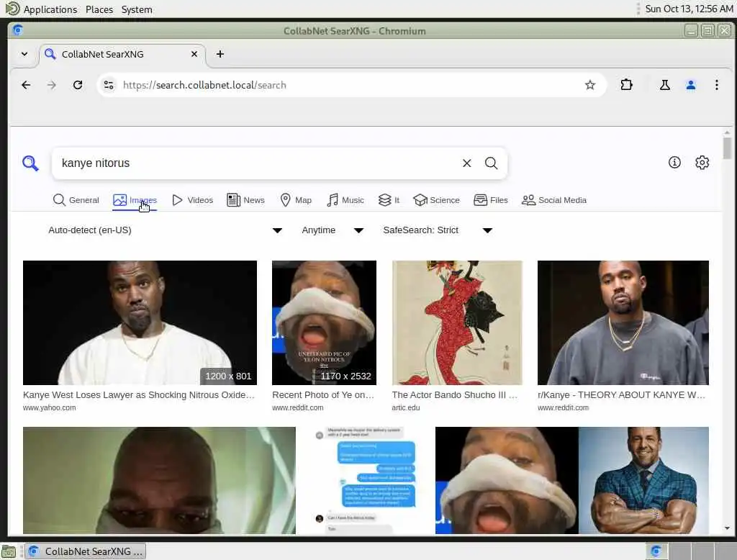Open preferences gear icon

click(702, 163)
